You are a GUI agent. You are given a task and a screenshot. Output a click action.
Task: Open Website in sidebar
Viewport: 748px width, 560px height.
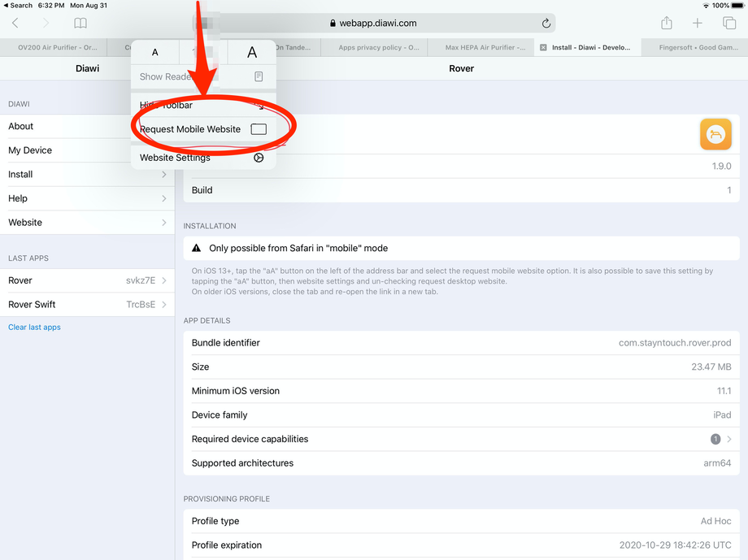(x=87, y=222)
